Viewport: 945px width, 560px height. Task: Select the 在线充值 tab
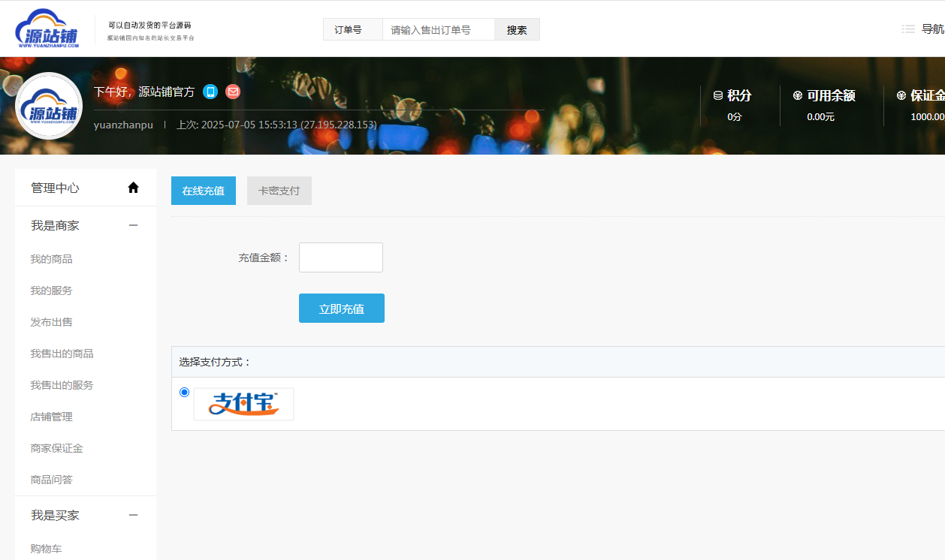204,191
